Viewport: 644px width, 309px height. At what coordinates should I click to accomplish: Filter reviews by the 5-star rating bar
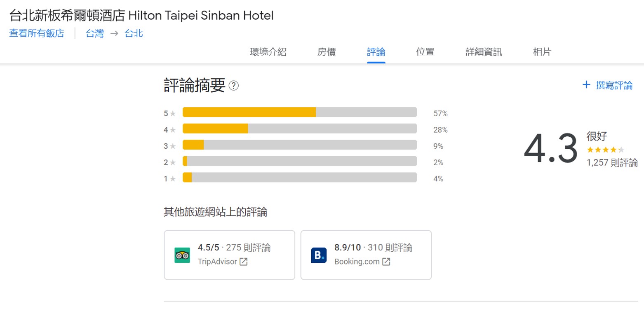[299, 112]
